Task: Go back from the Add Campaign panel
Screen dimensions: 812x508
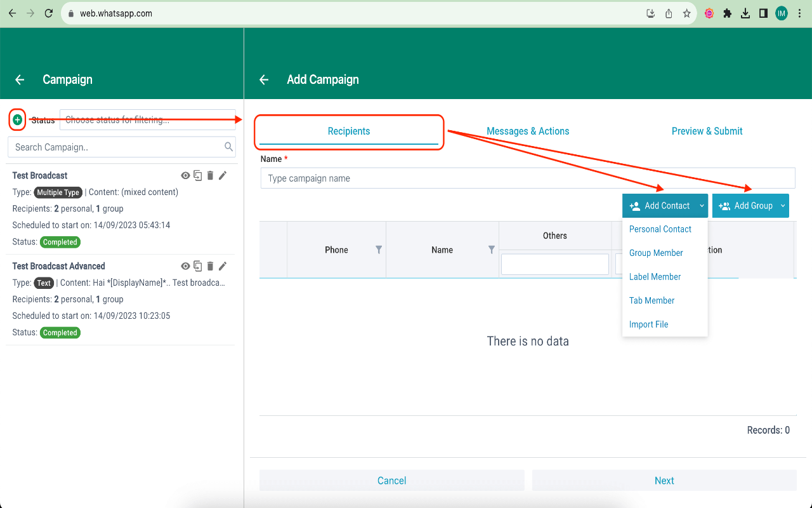Action: pyautogui.click(x=264, y=79)
